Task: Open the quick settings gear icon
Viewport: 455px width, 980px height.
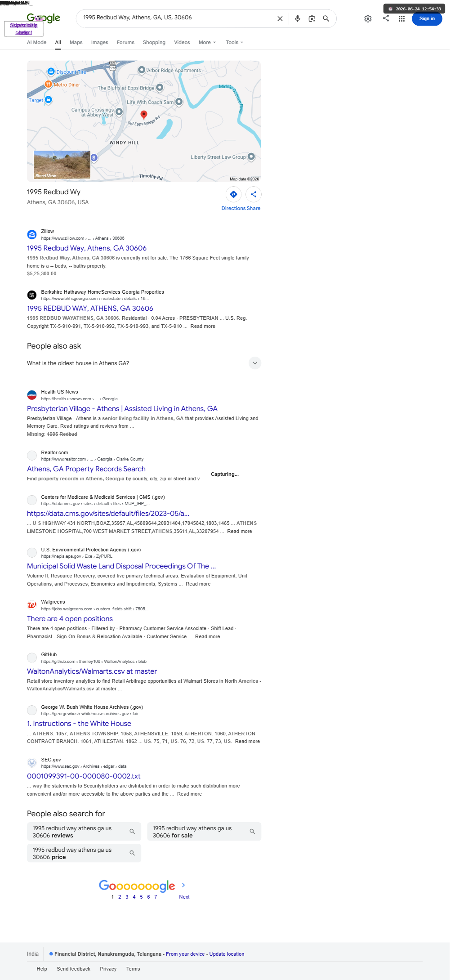Action: (368, 18)
